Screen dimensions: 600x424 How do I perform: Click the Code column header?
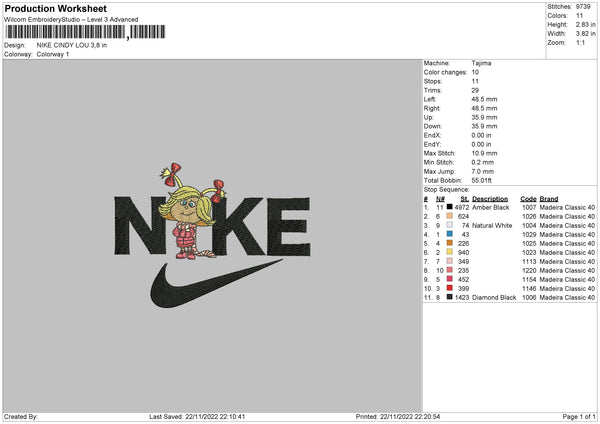pos(528,199)
